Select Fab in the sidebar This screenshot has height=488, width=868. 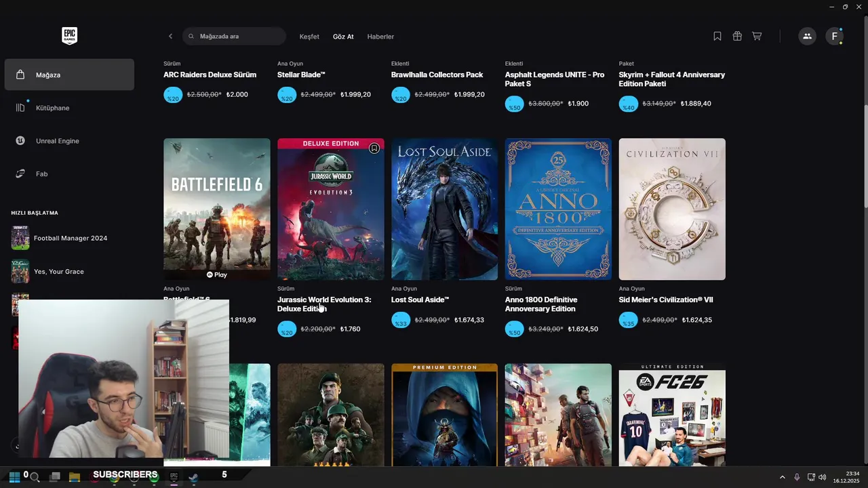click(x=69, y=174)
